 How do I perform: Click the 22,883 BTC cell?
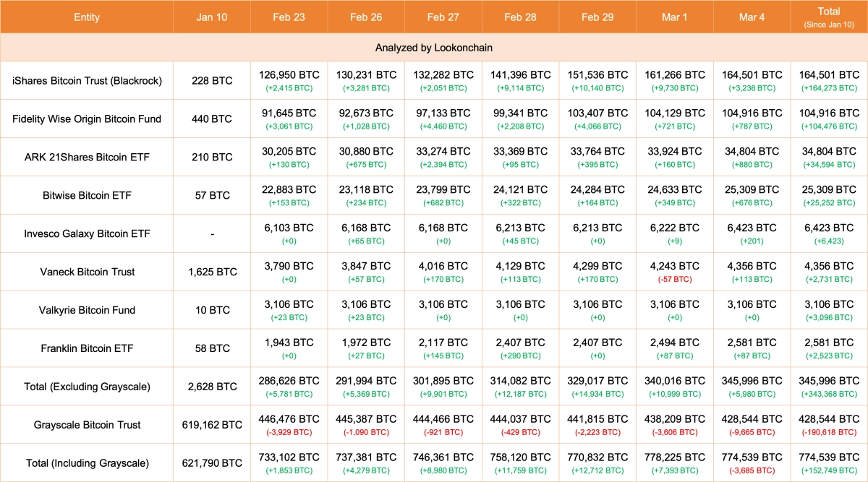pyautogui.click(x=289, y=195)
